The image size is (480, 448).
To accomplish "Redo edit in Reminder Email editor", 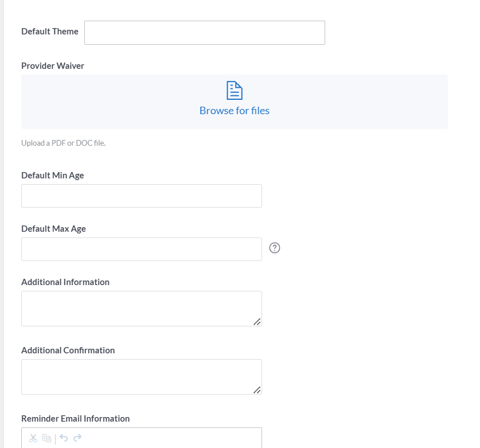I will tap(77, 438).
